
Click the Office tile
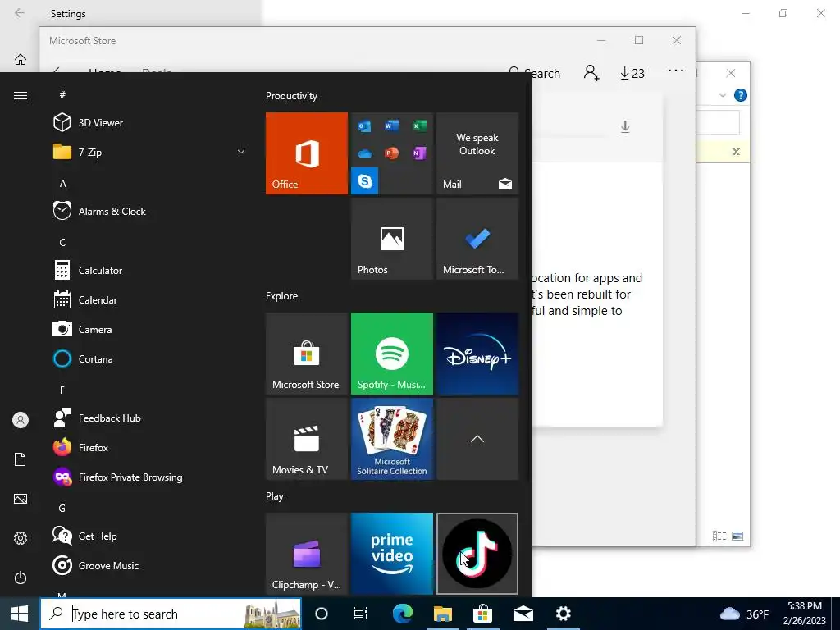[307, 153]
